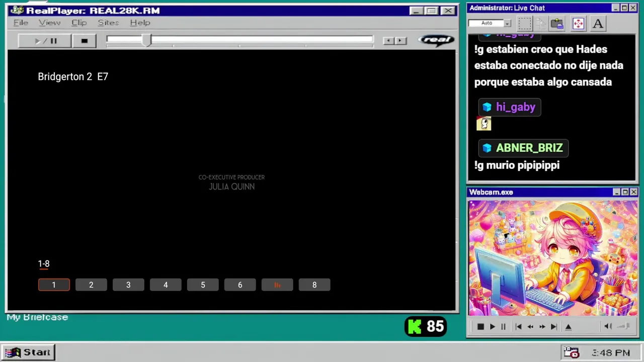Select episode 8 button
The image size is (644, 362).
click(x=314, y=285)
